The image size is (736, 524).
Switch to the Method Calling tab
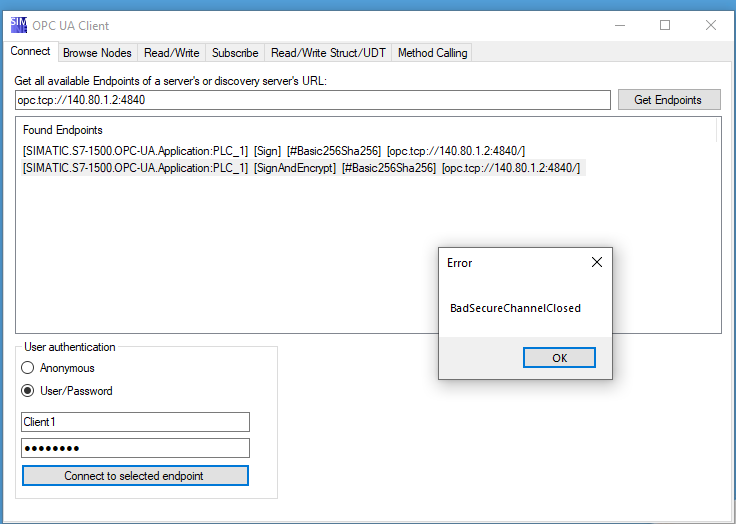[432, 53]
